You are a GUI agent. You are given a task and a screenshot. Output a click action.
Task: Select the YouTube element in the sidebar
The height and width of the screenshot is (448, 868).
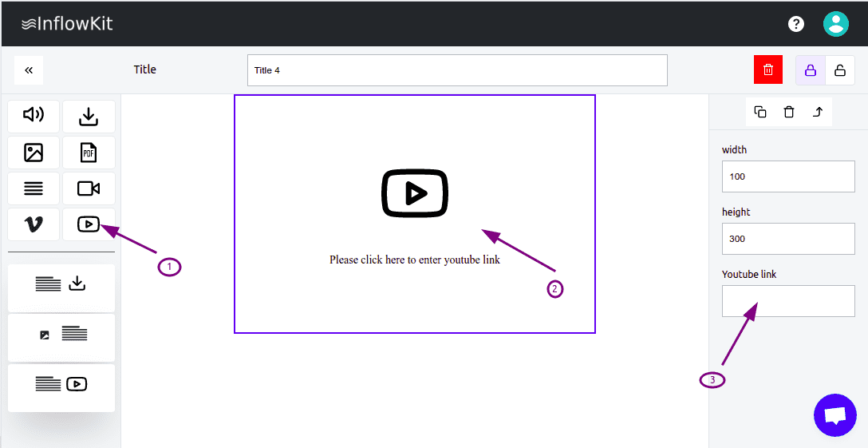click(x=89, y=224)
